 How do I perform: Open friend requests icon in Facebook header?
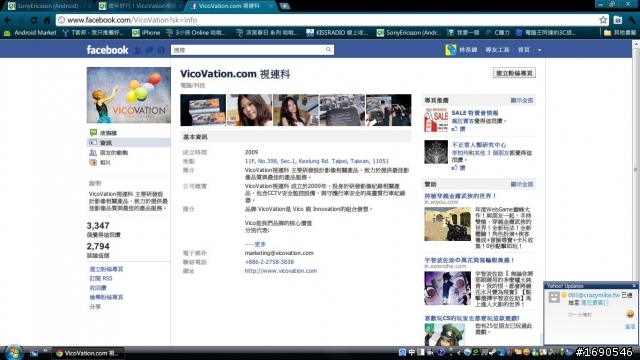(x=138, y=50)
